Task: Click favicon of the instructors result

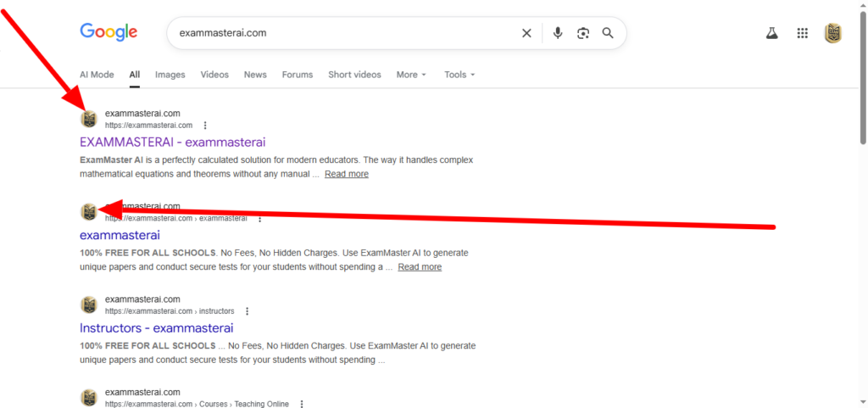Action: coord(89,305)
